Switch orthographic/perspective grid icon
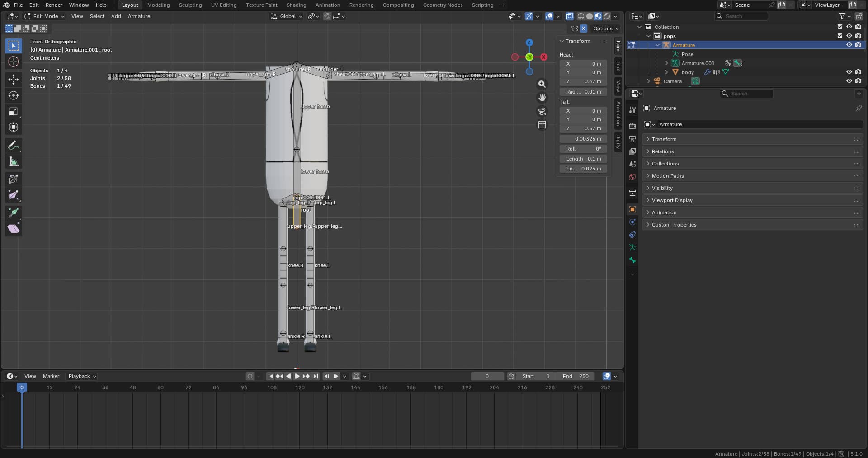Image resolution: width=868 pixels, height=458 pixels. [x=542, y=125]
